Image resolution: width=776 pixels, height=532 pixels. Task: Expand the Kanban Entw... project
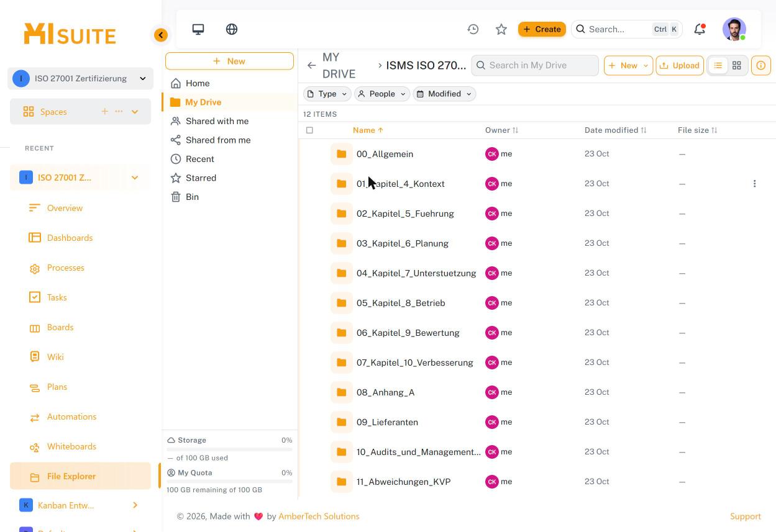point(135,505)
